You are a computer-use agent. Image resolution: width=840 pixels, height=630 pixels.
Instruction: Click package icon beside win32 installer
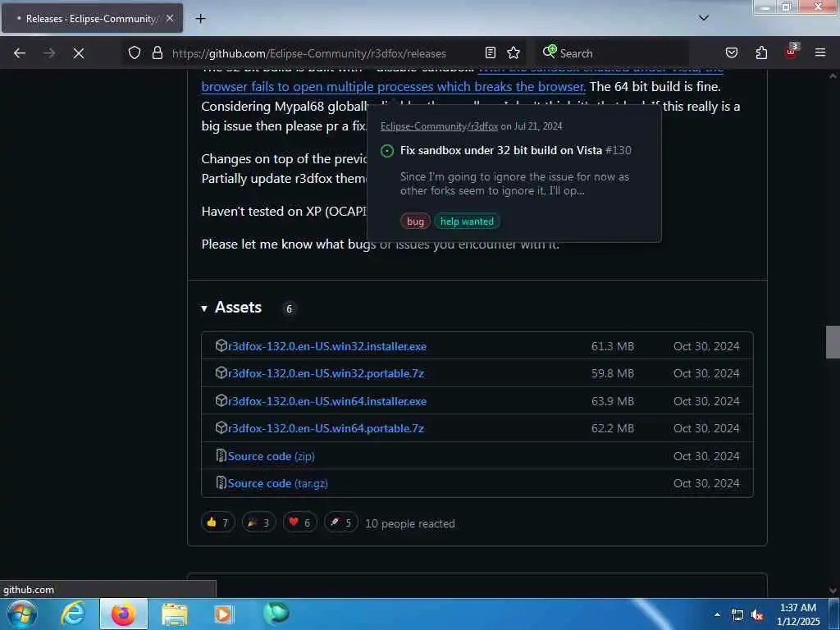click(221, 345)
